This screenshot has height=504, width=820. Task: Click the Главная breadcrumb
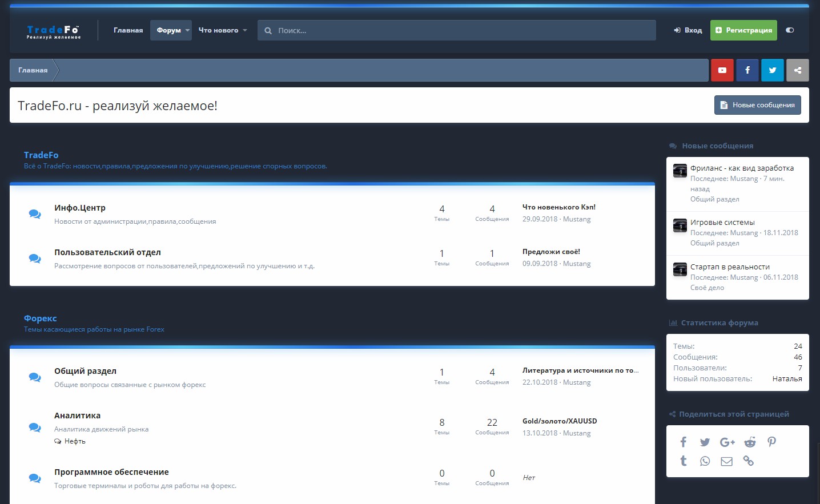pyautogui.click(x=33, y=70)
